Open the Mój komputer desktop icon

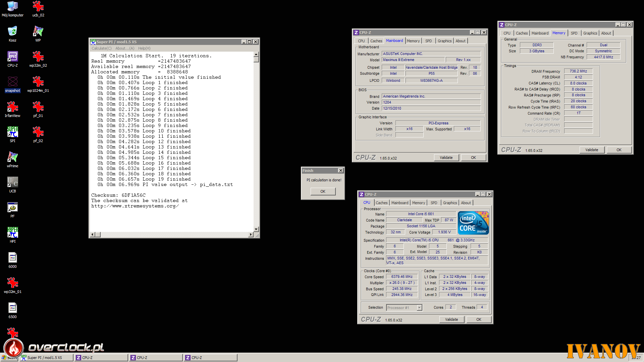12,9
